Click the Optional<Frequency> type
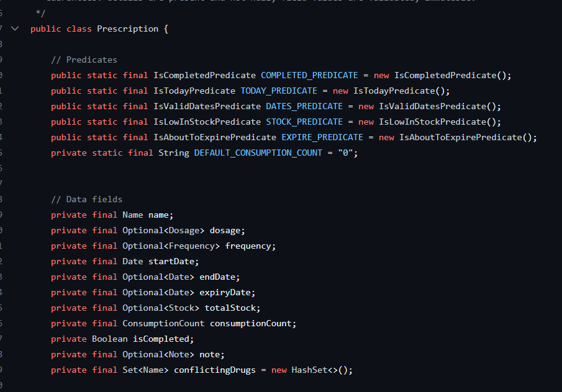Screen dimensions: 562x392 (171, 246)
